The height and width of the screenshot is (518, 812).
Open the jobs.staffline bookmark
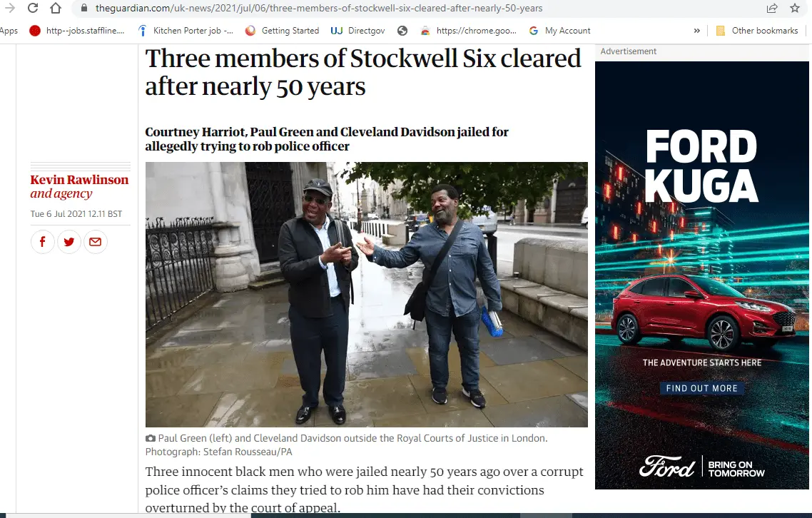[77, 31]
